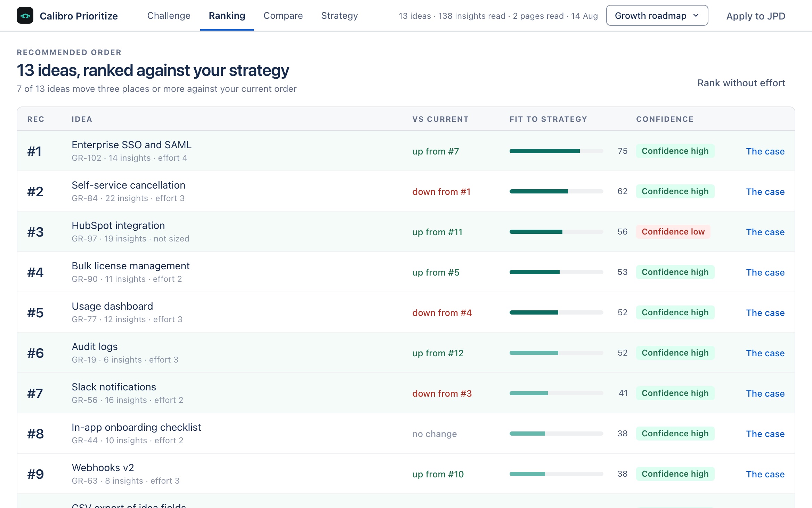Open The case for In-app onboarding checklist
This screenshot has height=508, width=812.
click(765, 434)
